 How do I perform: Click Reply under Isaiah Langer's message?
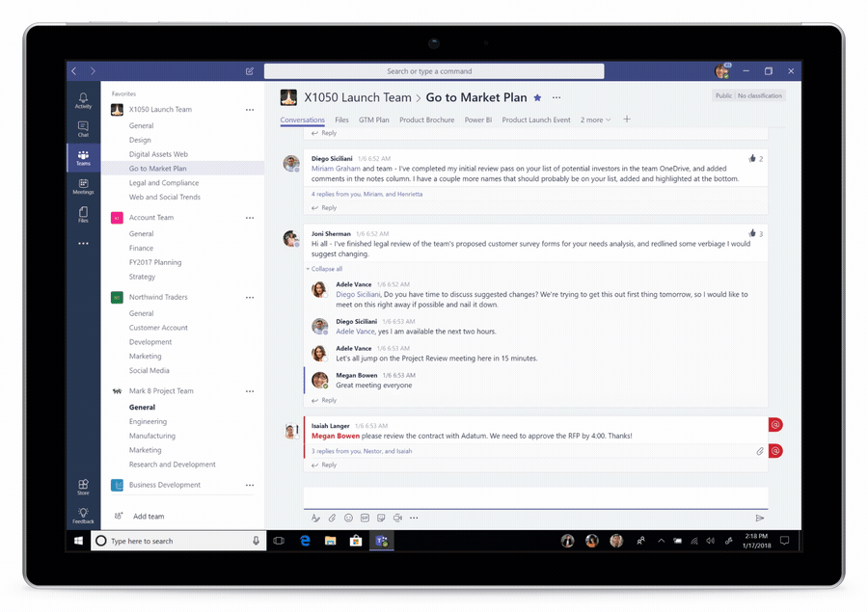tap(324, 465)
